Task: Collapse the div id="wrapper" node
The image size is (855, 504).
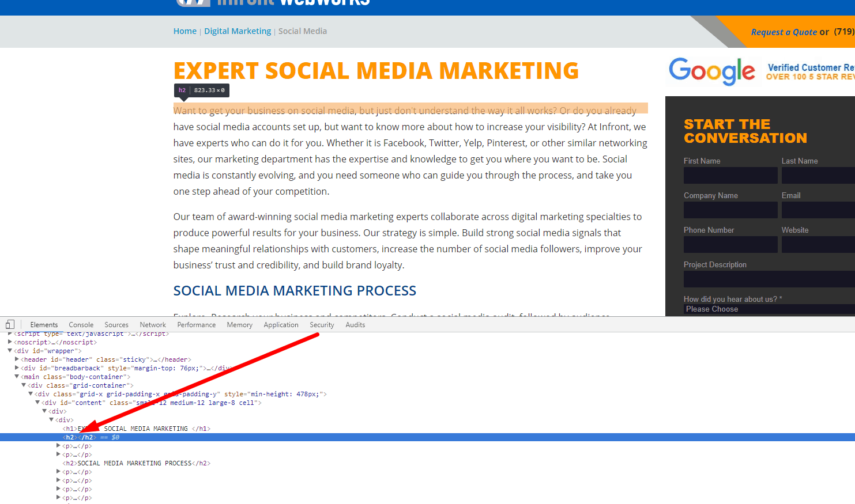Action: [10, 350]
